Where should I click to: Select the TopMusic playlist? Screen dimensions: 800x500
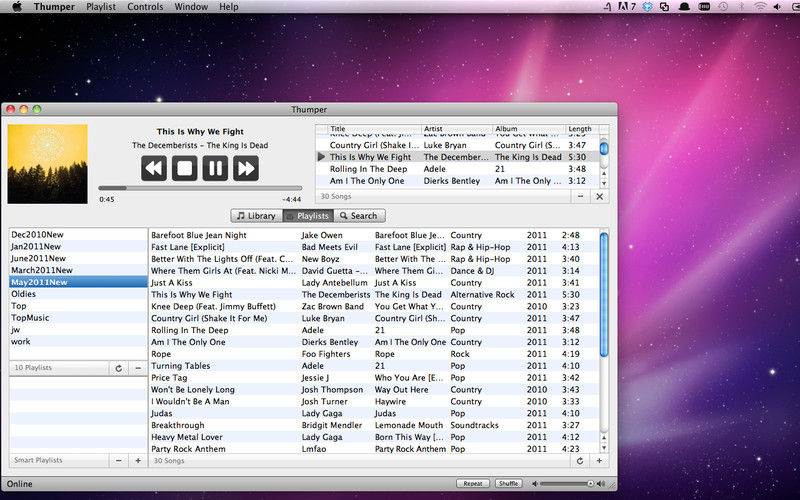[x=78, y=317]
